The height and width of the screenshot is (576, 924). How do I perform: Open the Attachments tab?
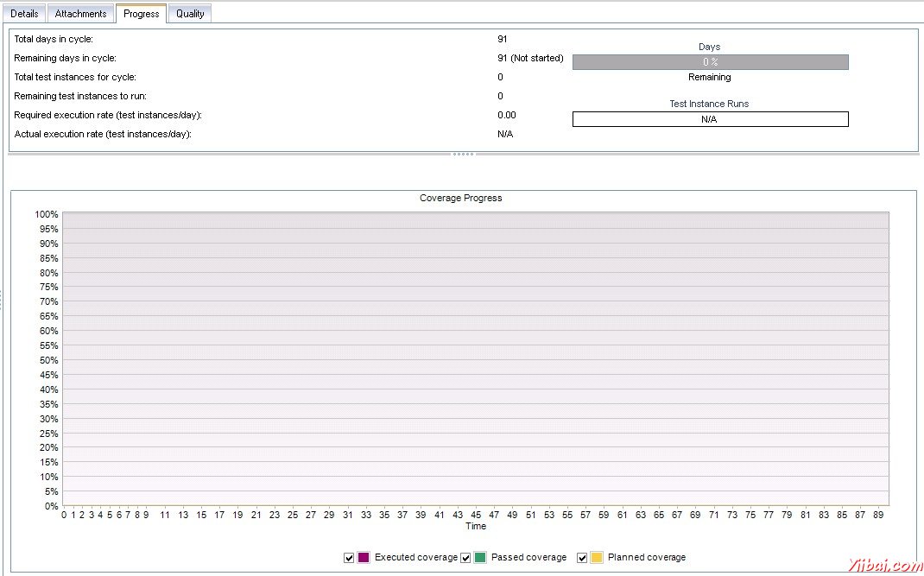click(x=81, y=14)
